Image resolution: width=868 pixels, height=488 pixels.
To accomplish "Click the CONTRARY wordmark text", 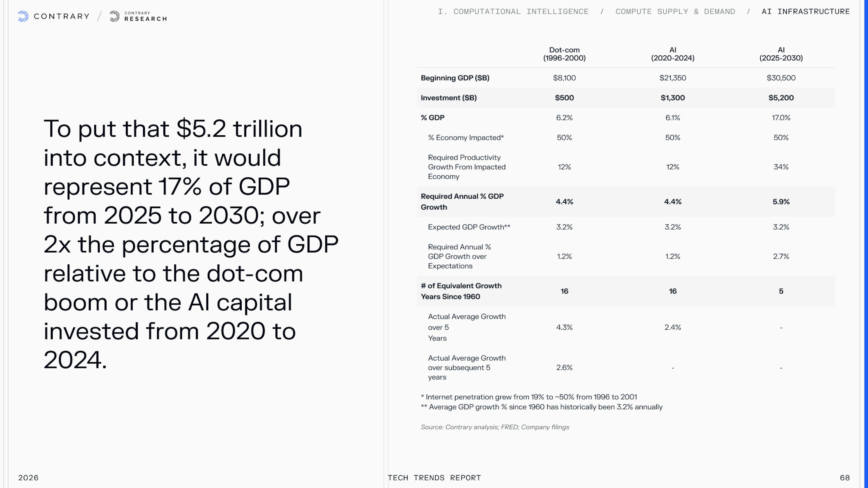I will (62, 16).
